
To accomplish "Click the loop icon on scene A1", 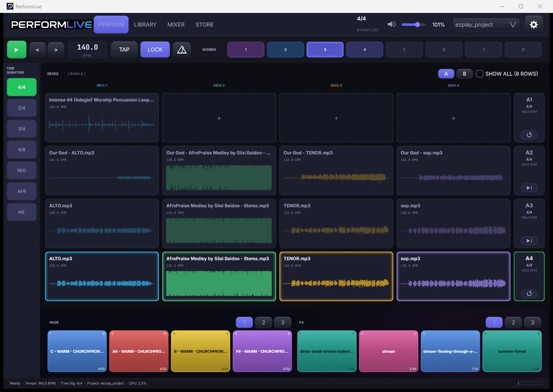I will click(529, 135).
